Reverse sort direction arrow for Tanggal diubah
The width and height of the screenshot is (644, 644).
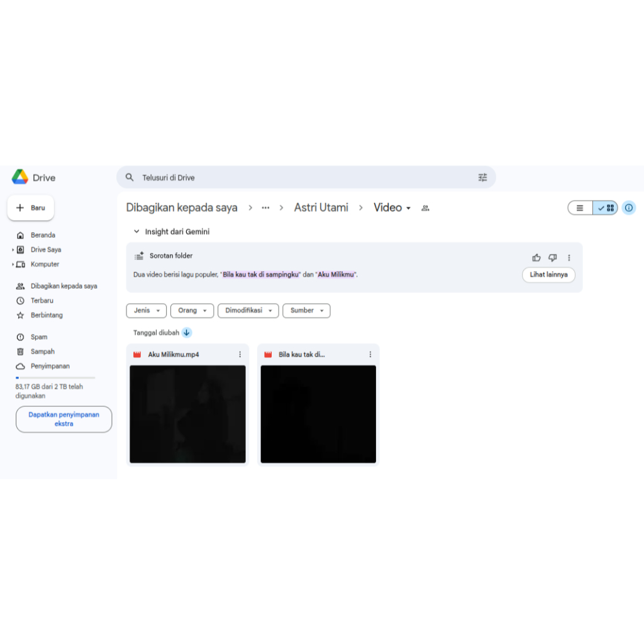tap(187, 332)
